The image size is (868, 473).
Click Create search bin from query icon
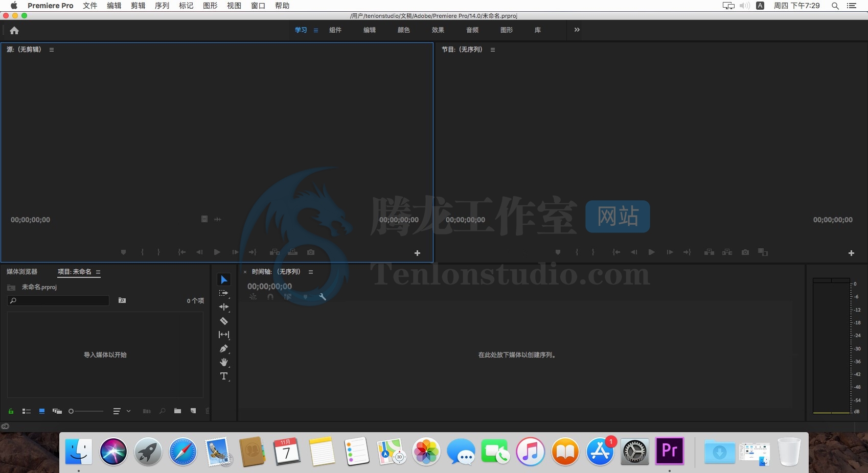pyautogui.click(x=122, y=300)
